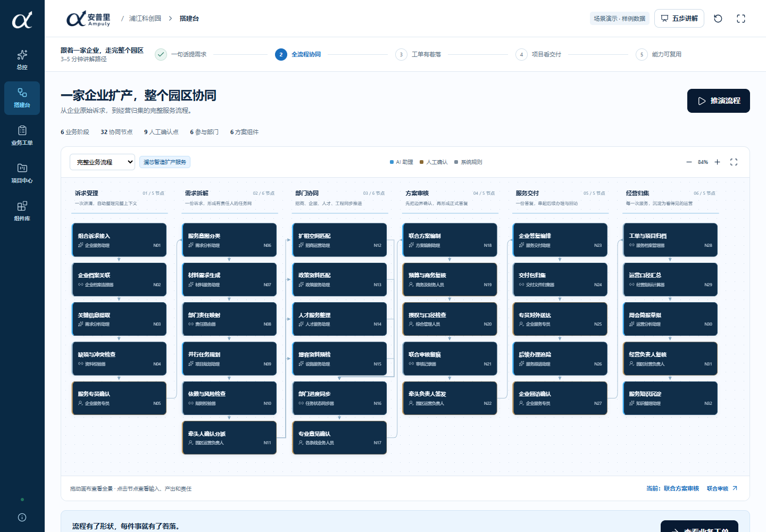Click node N27 企业回访确认
This screenshot has height=532, width=766.
pyautogui.click(x=560, y=398)
